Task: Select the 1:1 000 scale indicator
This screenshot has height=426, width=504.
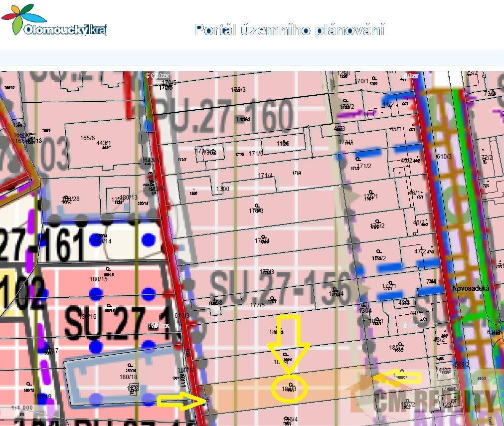Action: 22,408
